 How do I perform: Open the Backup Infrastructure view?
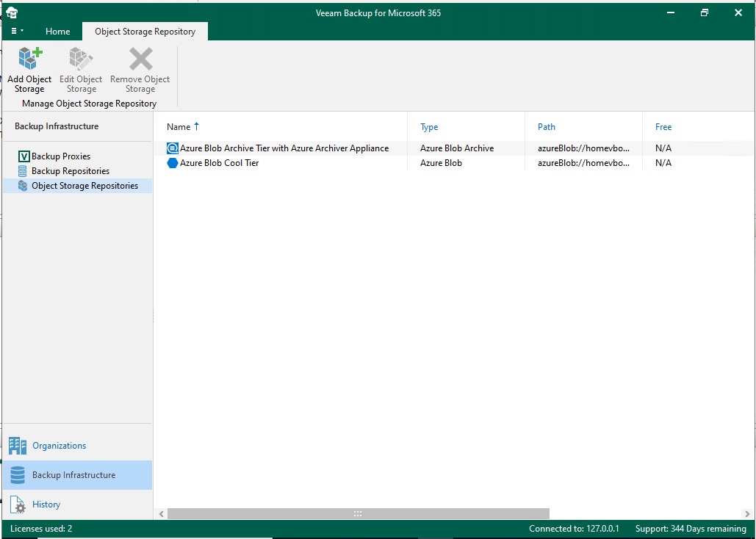(x=78, y=475)
